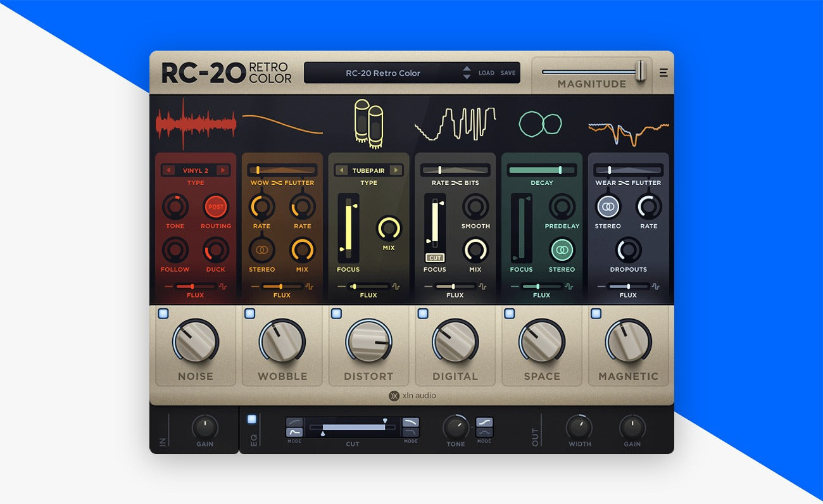Open the RC-20 Retro Color preset list
The width and height of the screenshot is (823, 504).
383,73
